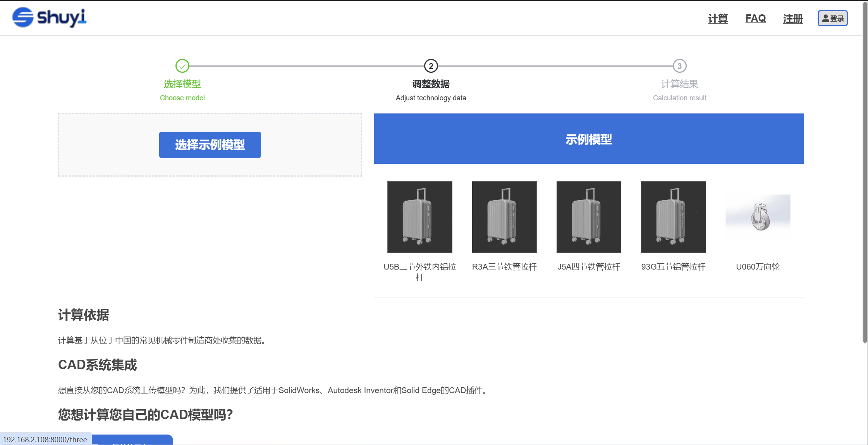The image size is (868, 445).
Task: Open the 注册 registration link
Action: tap(793, 19)
